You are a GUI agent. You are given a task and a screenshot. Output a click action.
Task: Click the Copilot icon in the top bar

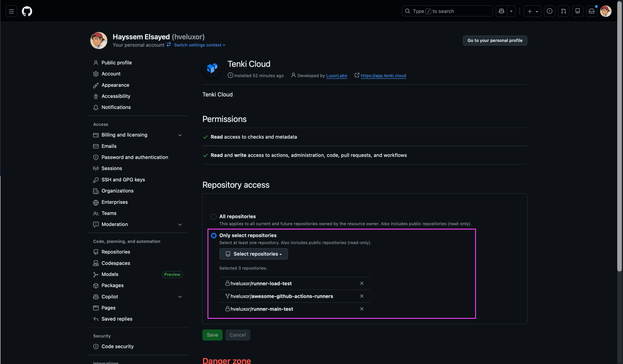502,11
